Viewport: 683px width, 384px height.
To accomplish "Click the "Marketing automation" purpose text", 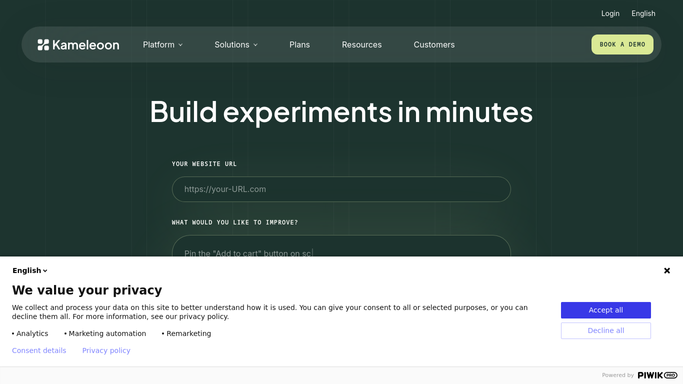I will click(x=107, y=333).
